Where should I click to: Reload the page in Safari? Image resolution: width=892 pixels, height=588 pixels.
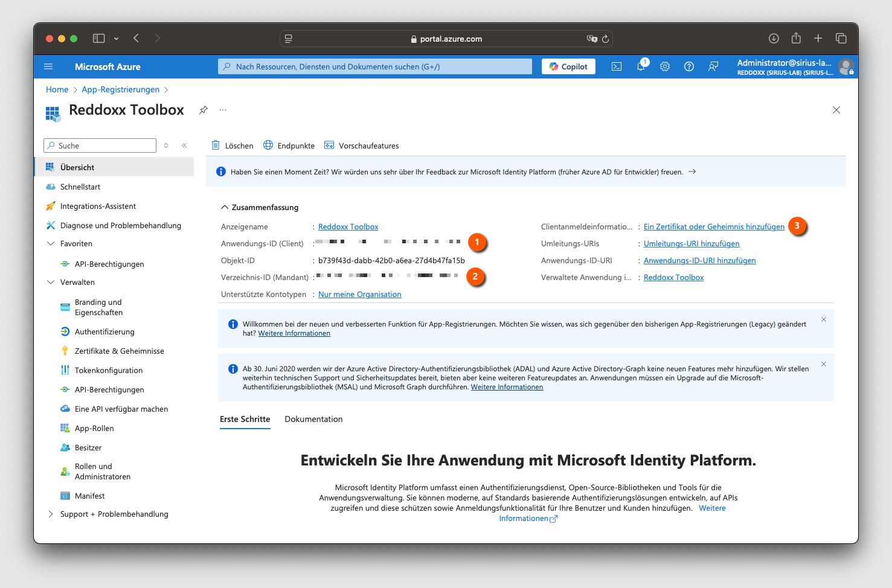605,39
